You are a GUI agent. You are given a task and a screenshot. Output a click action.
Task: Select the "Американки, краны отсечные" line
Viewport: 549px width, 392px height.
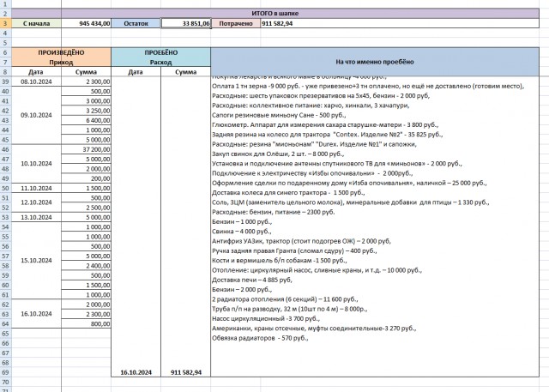[x=314, y=329]
